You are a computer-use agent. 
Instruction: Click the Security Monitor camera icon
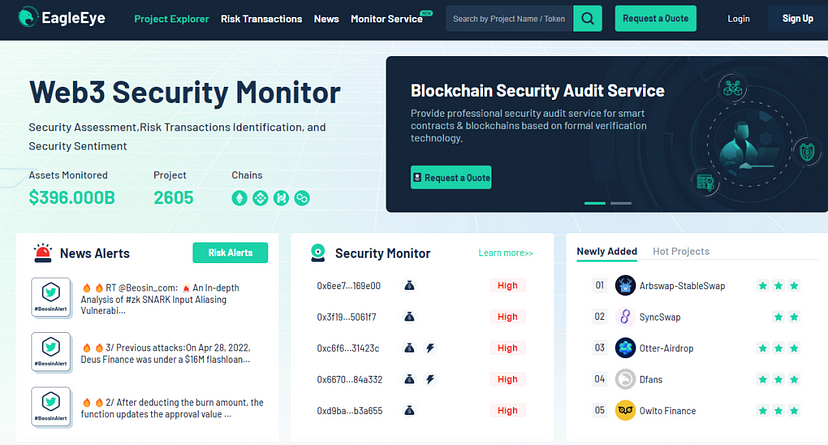(x=318, y=253)
